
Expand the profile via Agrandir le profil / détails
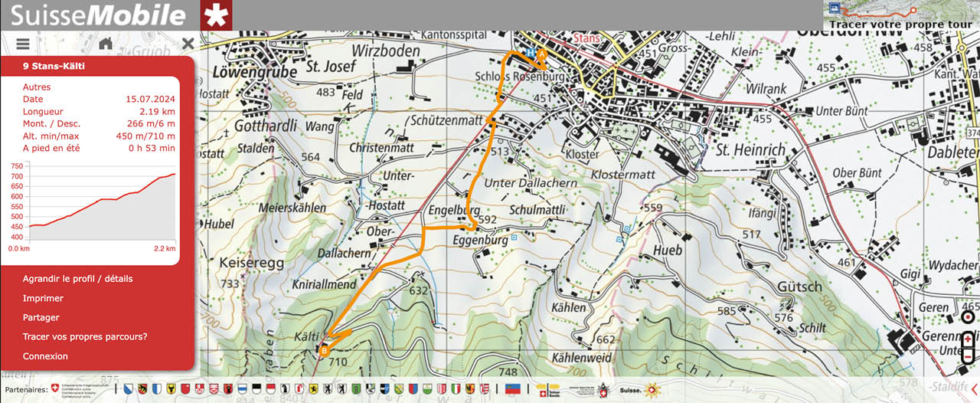tap(77, 279)
